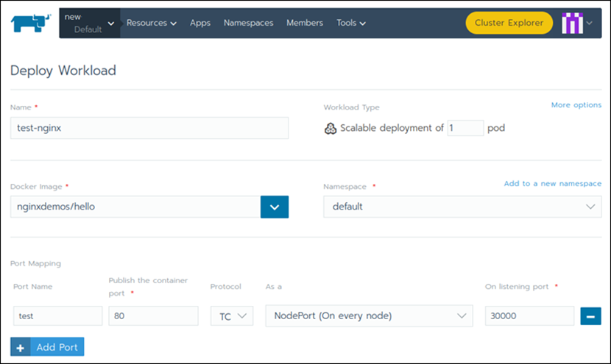Viewport: 611px width, 364px height.
Task: Click the More options link
Action: [576, 105]
